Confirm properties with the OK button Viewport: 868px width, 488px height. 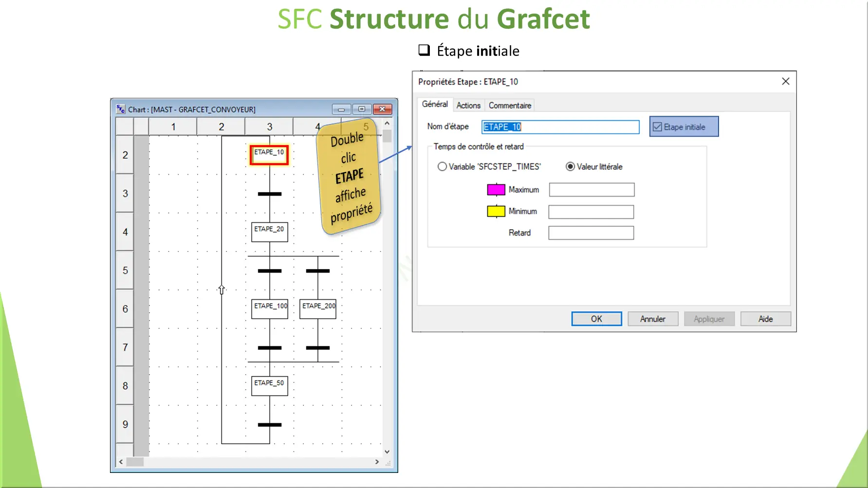tap(596, 319)
